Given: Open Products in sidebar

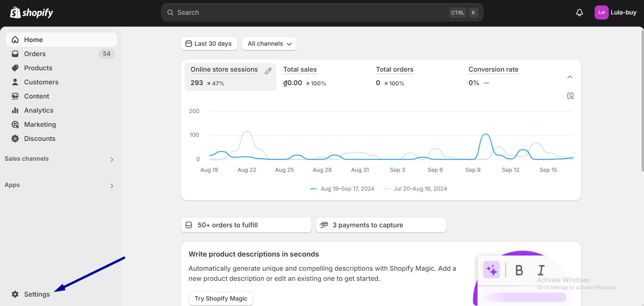Looking at the screenshot, I should pos(61,68).
